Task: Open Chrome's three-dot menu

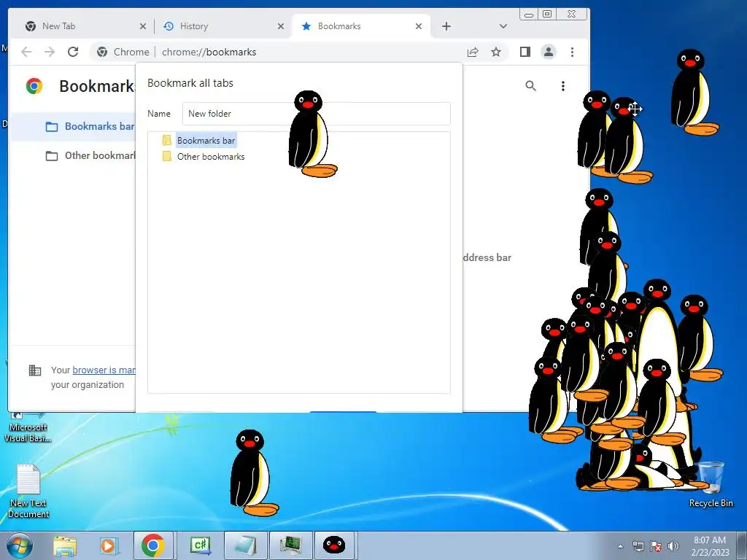Action: (572, 52)
